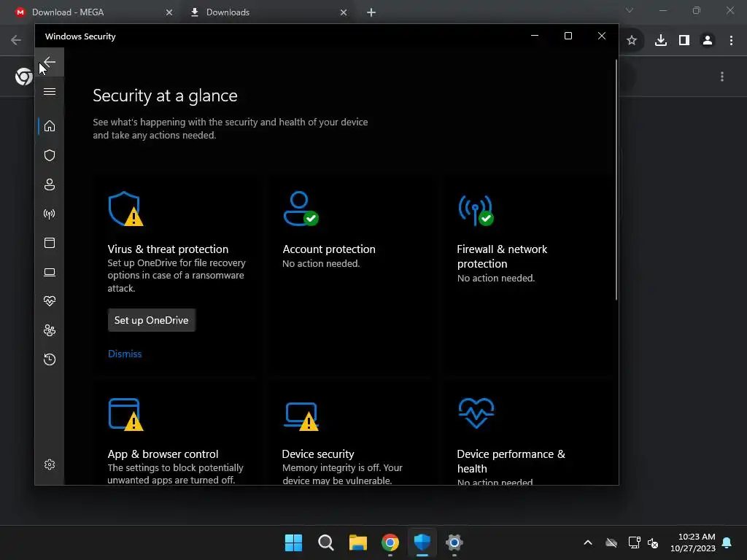This screenshot has width=747, height=560.
Task: Open the Windows Start menu
Action: pos(293,542)
